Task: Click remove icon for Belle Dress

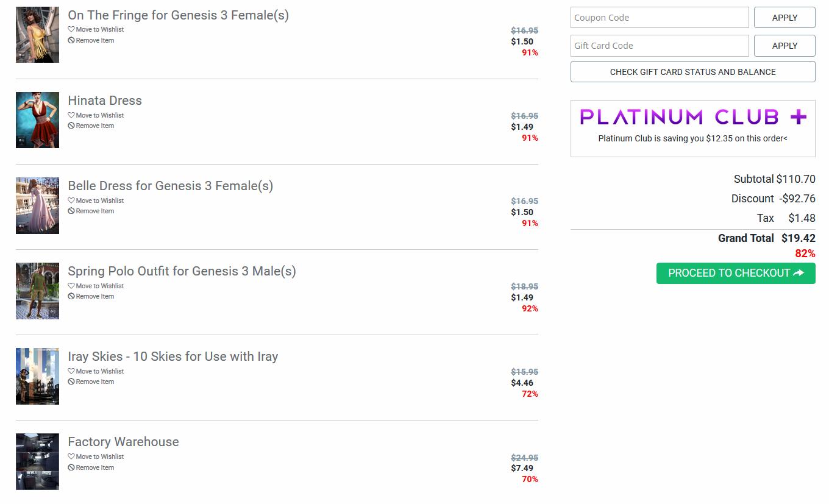Action: coord(71,211)
